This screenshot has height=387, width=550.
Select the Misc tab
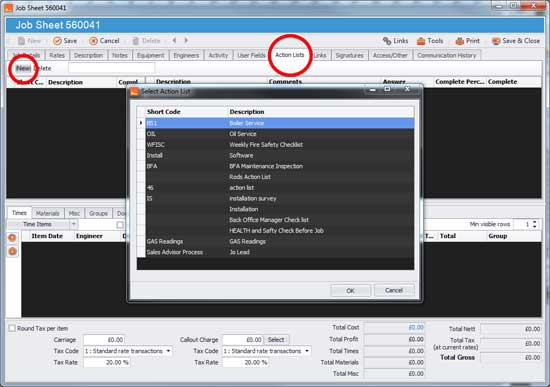[x=74, y=213]
